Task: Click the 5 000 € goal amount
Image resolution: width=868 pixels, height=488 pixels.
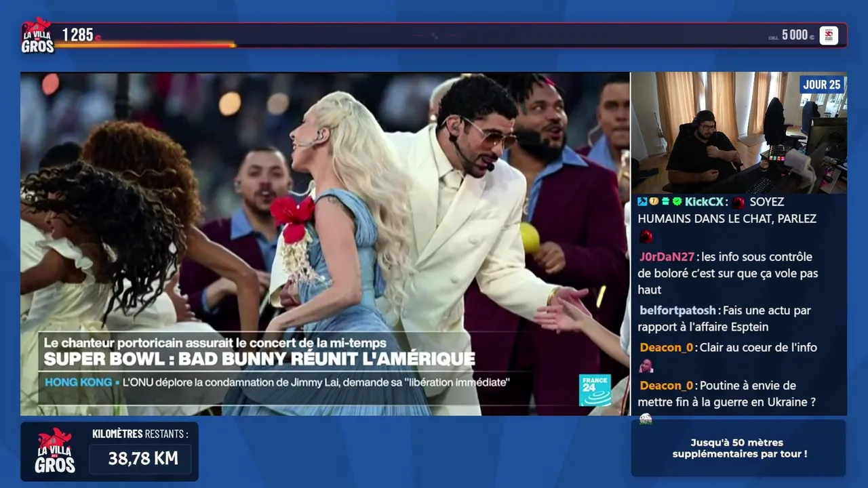Action: pyautogui.click(x=797, y=35)
